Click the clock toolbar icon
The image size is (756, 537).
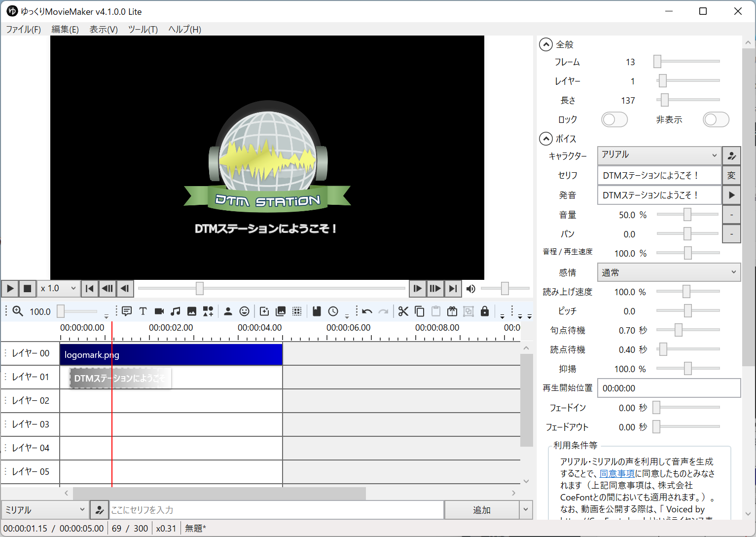(x=333, y=311)
